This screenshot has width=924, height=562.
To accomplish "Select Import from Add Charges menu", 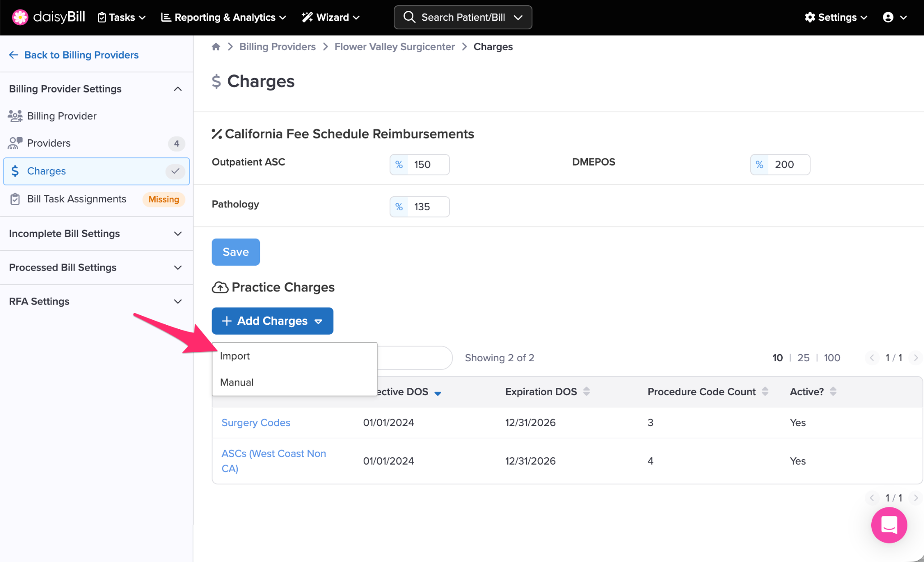I will coord(235,356).
